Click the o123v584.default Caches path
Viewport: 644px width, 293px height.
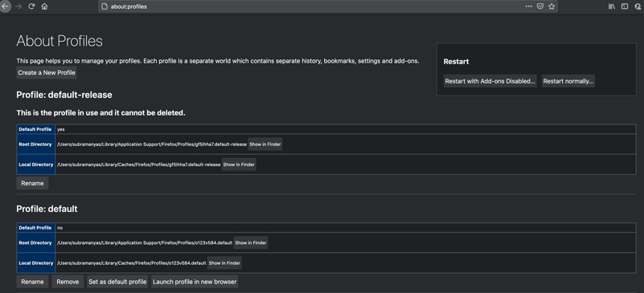pyautogui.click(x=131, y=262)
